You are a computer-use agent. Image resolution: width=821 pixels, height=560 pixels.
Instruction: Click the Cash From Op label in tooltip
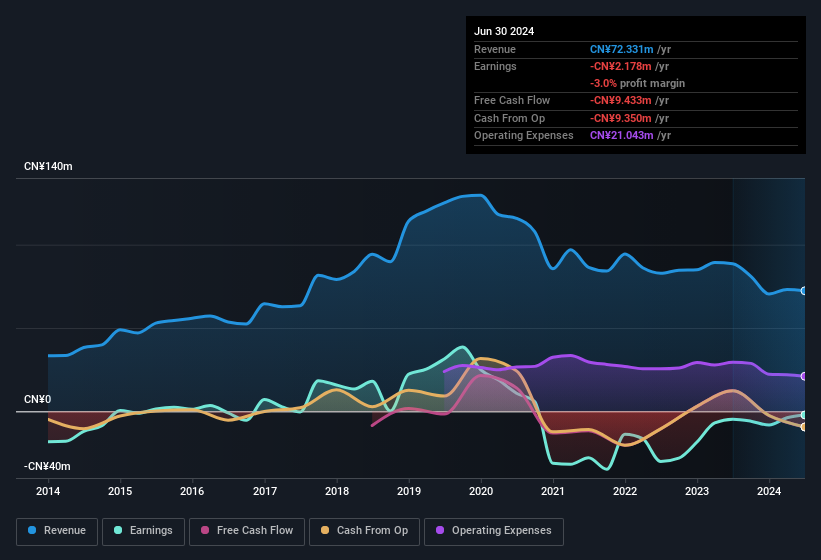coord(509,118)
